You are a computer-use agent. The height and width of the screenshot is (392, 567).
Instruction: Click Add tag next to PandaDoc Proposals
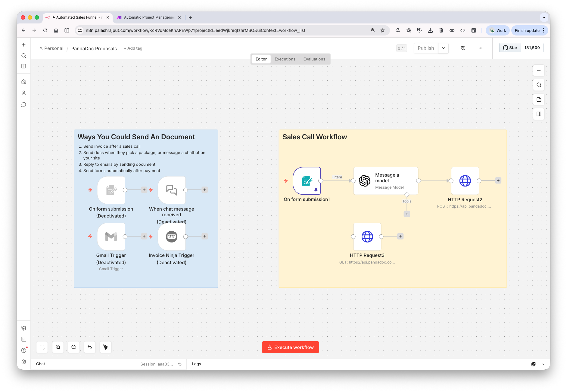click(133, 48)
